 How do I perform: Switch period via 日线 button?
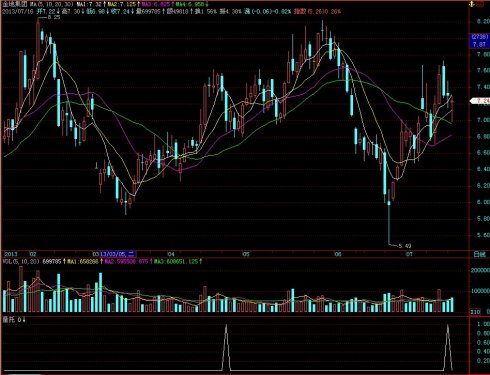(480, 254)
